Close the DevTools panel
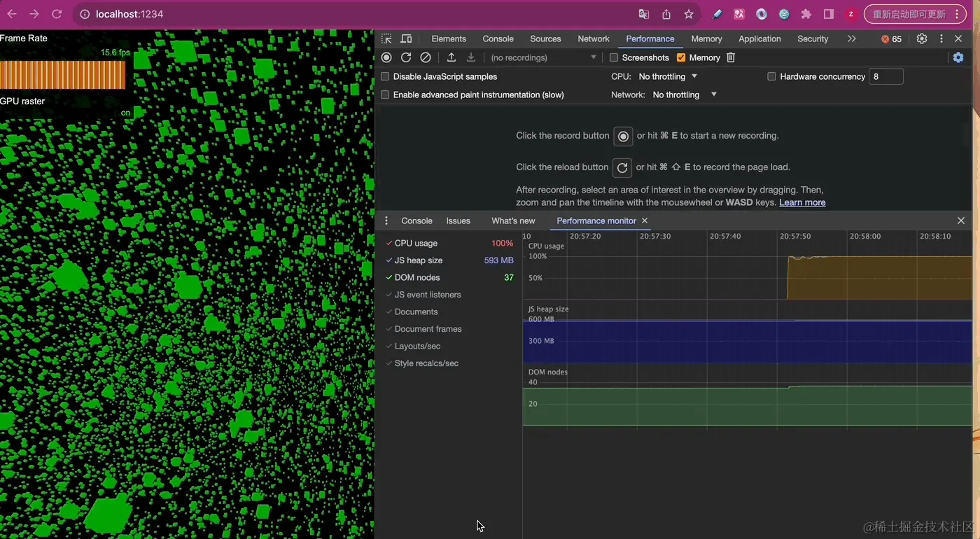The image size is (980, 539). (958, 39)
